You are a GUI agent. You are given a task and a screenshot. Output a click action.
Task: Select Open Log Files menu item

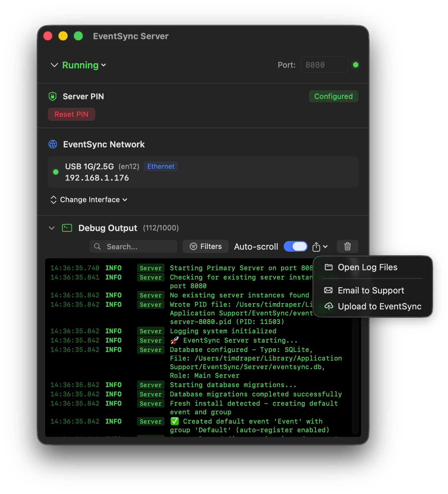[373, 267]
